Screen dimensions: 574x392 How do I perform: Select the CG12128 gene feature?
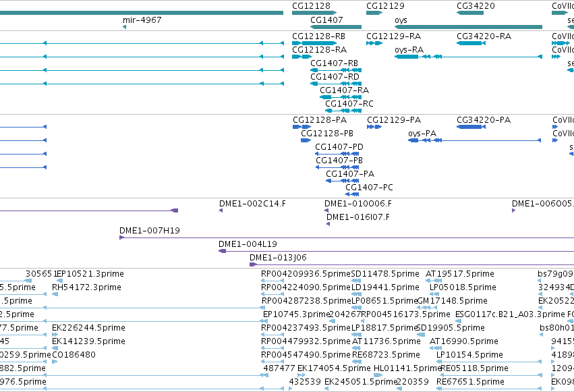314,13
